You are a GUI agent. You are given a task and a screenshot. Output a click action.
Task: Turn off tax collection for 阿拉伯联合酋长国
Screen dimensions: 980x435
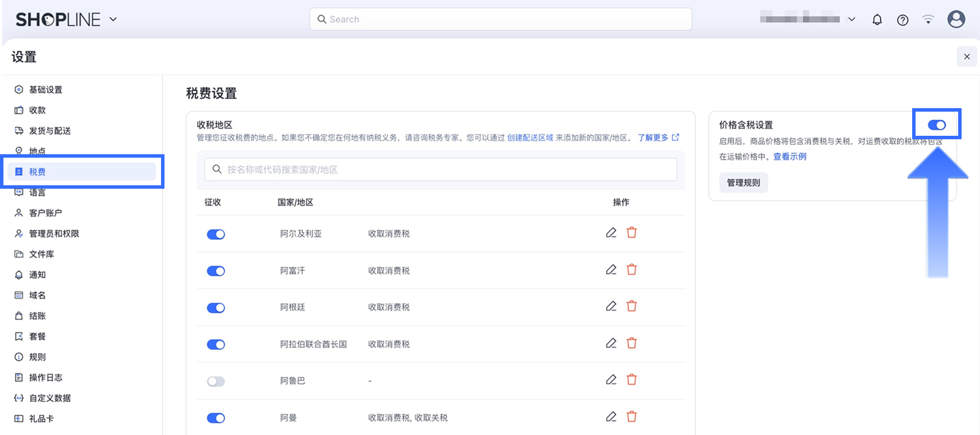click(x=216, y=345)
